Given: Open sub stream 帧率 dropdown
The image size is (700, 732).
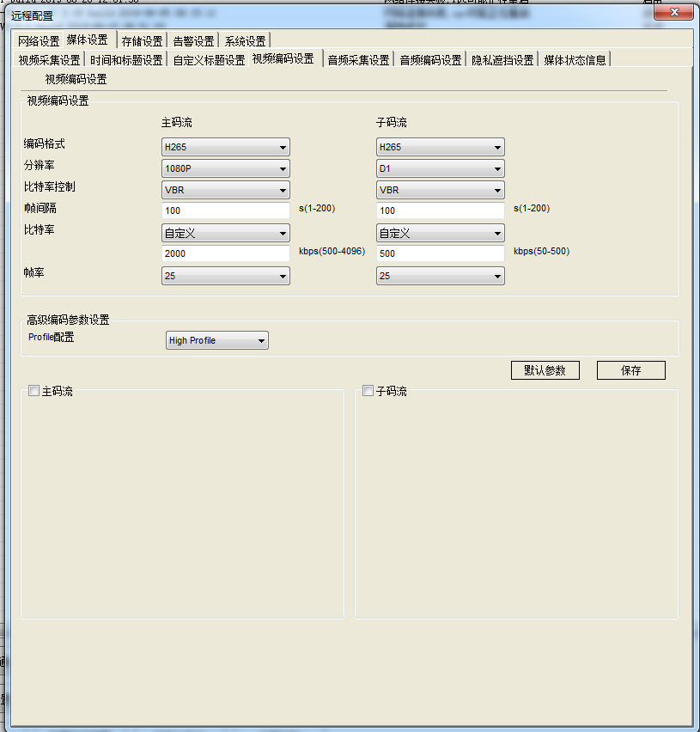Looking at the screenshot, I should [440, 276].
